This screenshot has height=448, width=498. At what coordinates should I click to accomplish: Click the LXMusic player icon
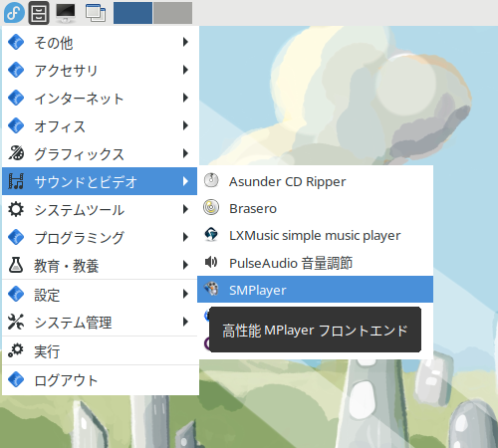click(211, 235)
